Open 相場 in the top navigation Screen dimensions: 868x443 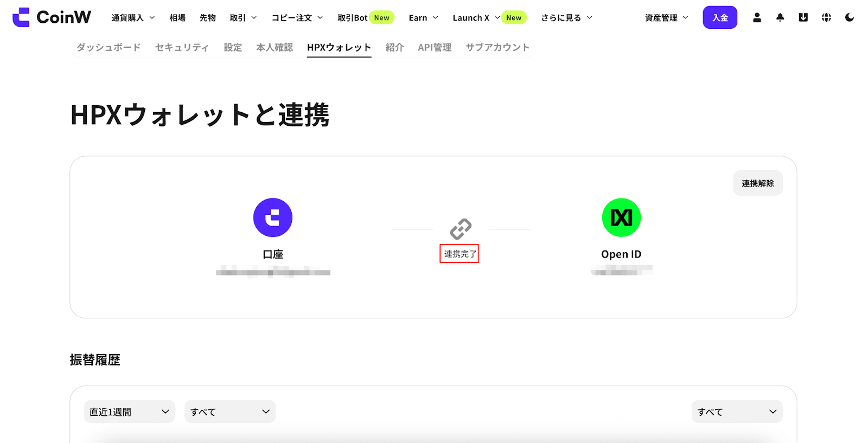(x=177, y=18)
